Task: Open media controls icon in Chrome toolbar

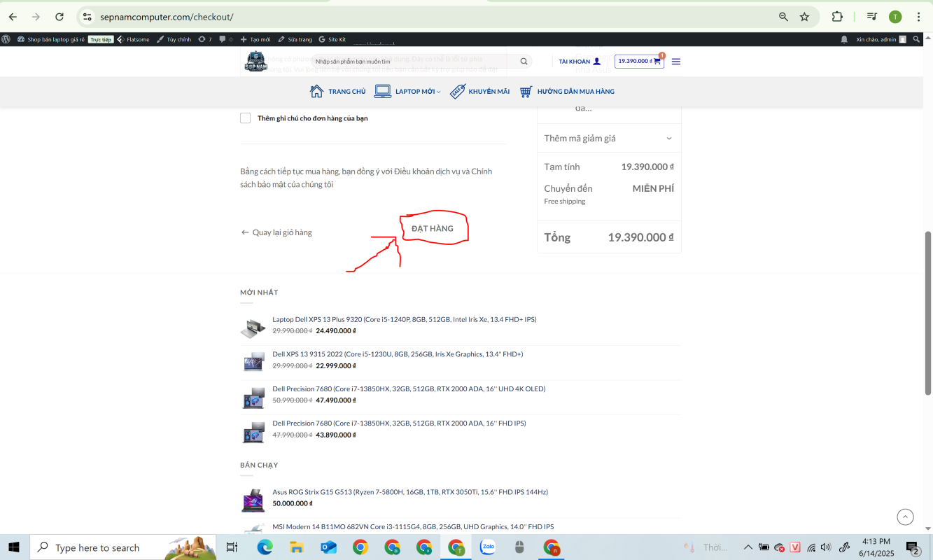Action: pos(872,17)
